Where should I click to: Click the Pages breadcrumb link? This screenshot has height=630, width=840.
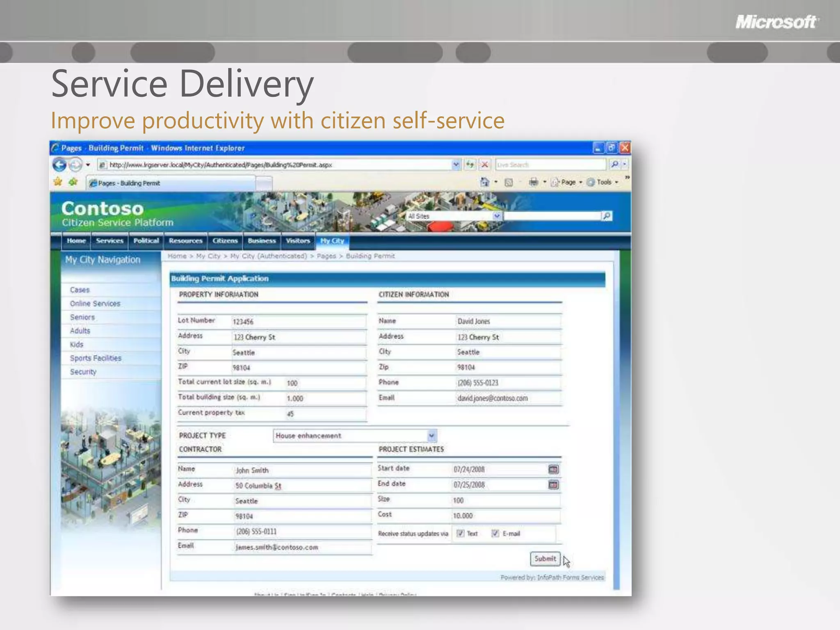click(x=326, y=256)
